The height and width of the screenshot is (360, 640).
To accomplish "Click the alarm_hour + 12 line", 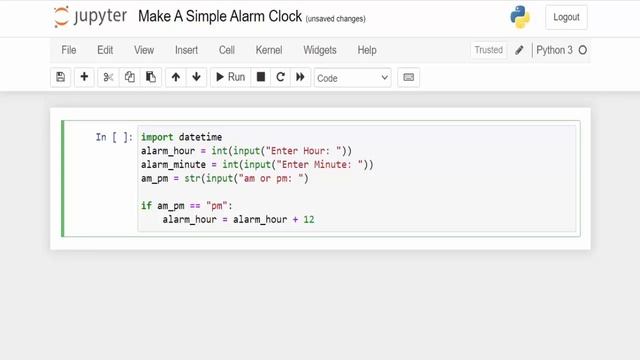I will coord(238,220).
